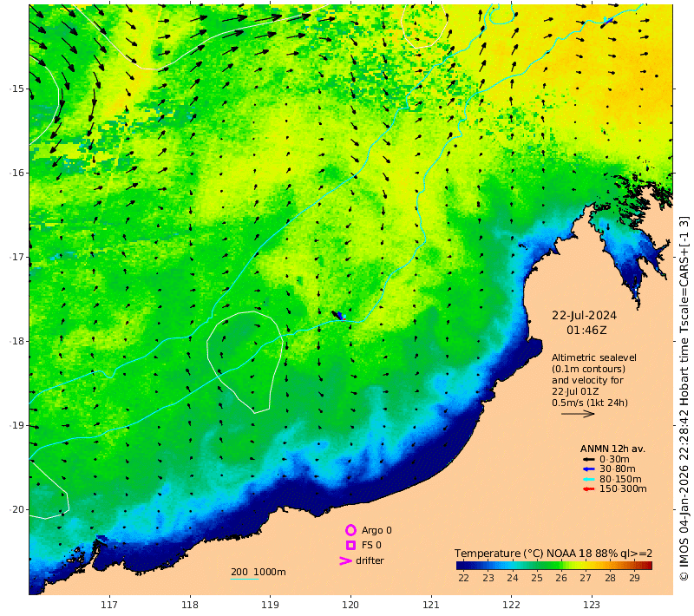
Task: Click the time label 01:46Z
Action: coord(586,331)
